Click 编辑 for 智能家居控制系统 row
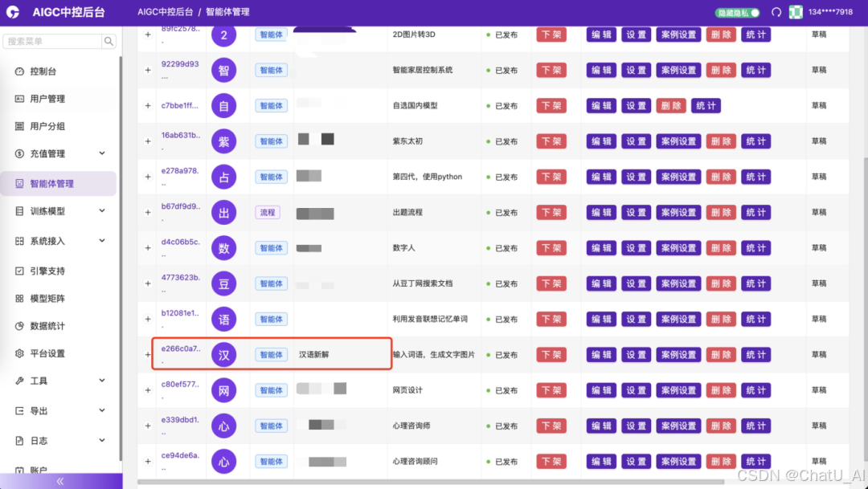This screenshot has width=868, height=489. click(x=601, y=70)
